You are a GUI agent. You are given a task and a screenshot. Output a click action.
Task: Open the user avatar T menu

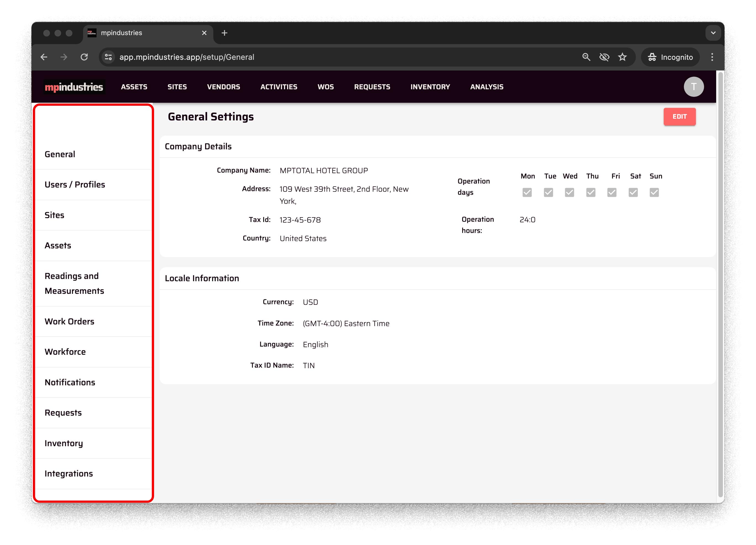[x=693, y=87]
